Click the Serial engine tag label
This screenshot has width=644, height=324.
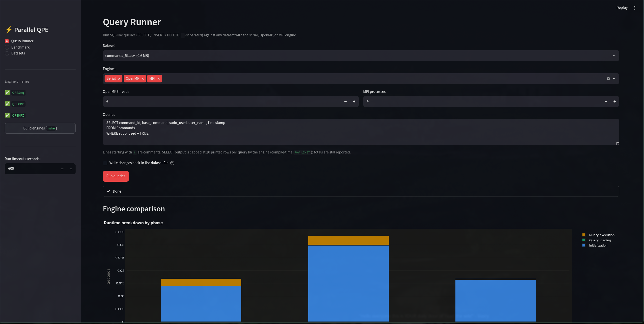pos(111,78)
